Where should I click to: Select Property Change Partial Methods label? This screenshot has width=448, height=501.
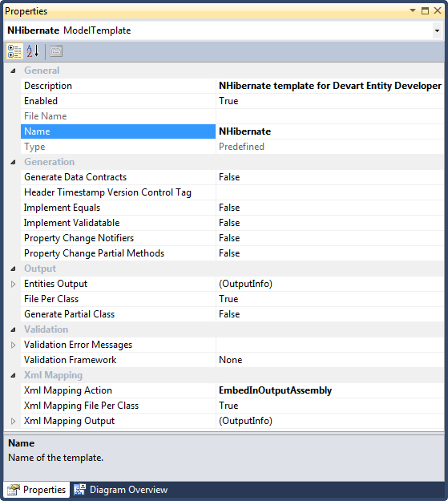95,253
